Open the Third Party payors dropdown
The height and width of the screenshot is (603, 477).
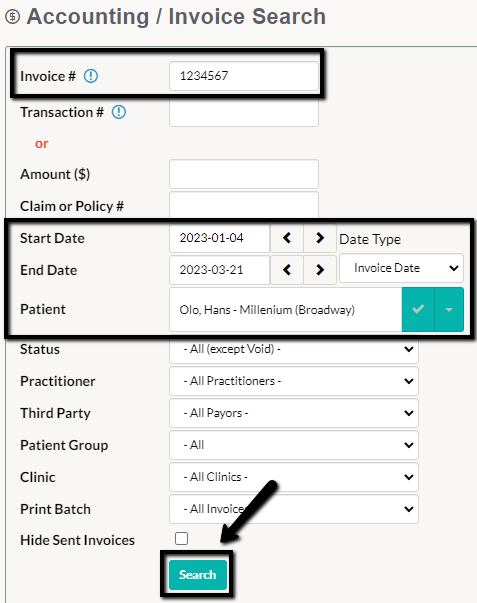(294, 413)
